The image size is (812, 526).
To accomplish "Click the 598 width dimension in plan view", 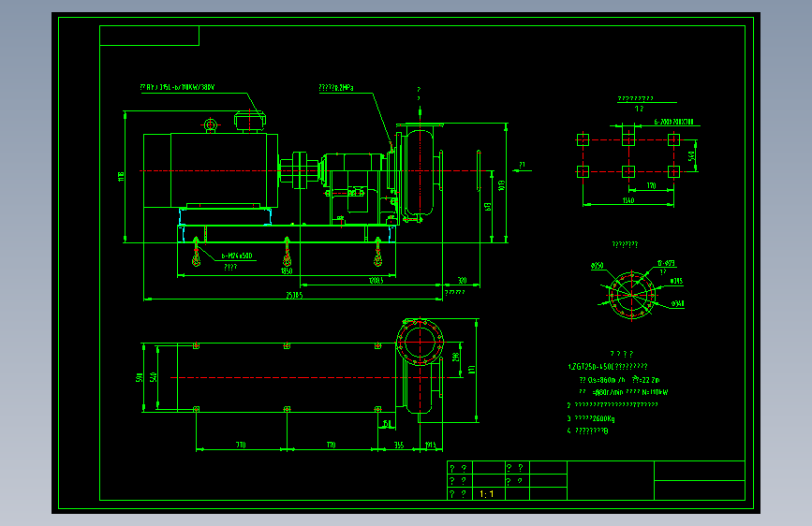I will (x=139, y=377).
